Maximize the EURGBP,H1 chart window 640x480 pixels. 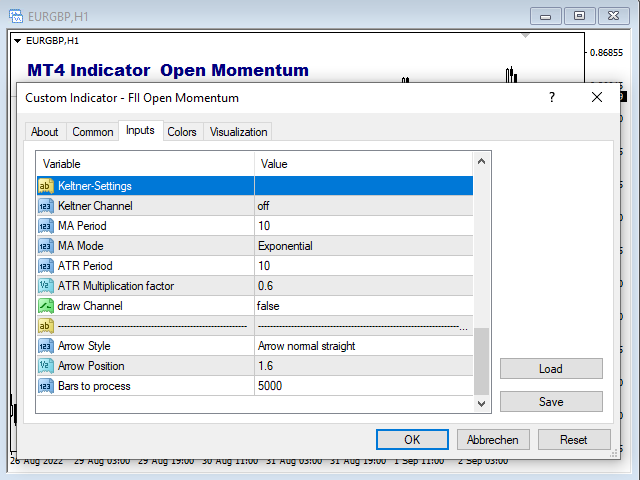click(x=580, y=16)
